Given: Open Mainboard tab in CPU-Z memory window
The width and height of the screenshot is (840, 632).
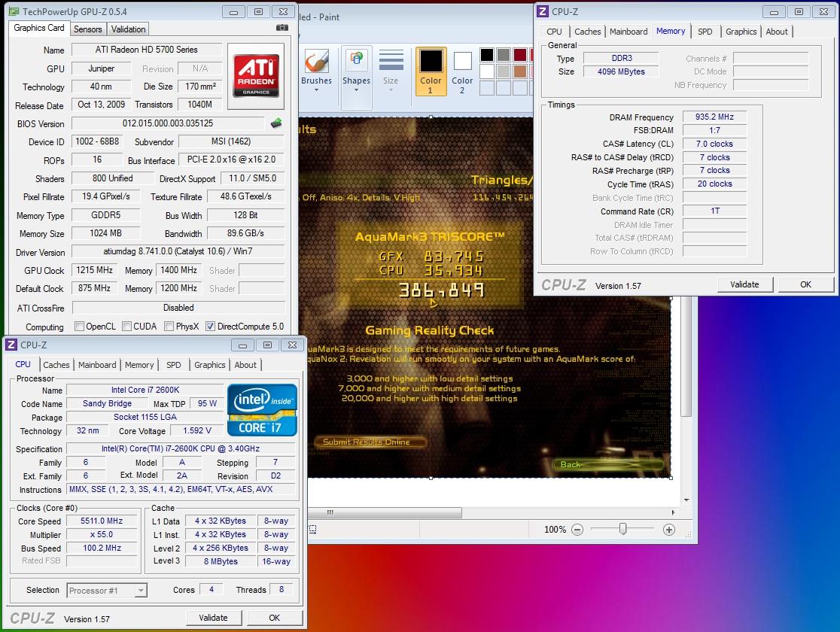Looking at the screenshot, I should [628, 32].
